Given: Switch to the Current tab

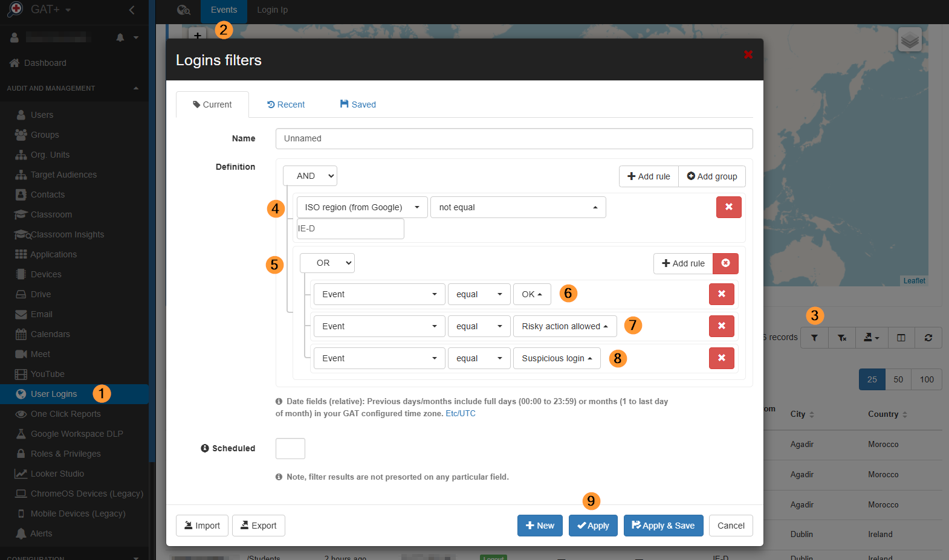Looking at the screenshot, I should click(x=212, y=105).
